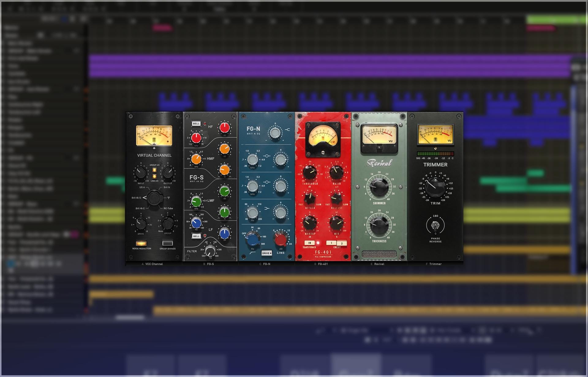Click the Virtual Channel Drive knob
588x377 pixels.
(141, 223)
